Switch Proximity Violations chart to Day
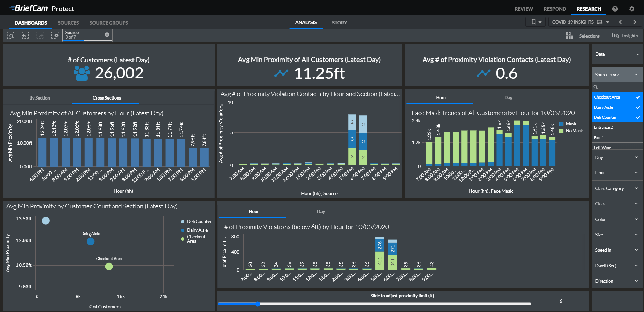Viewport: 644px width, 312px height. (321, 211)
